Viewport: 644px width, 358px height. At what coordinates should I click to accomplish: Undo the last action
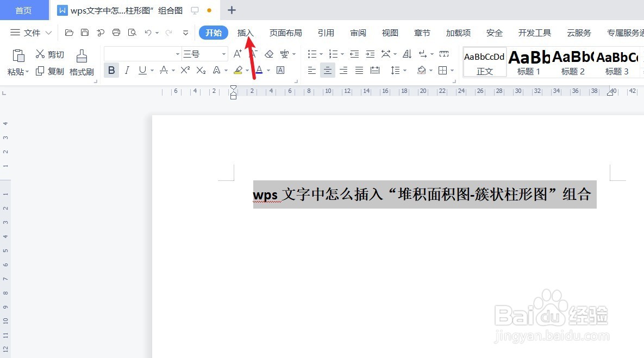point(148,33)
